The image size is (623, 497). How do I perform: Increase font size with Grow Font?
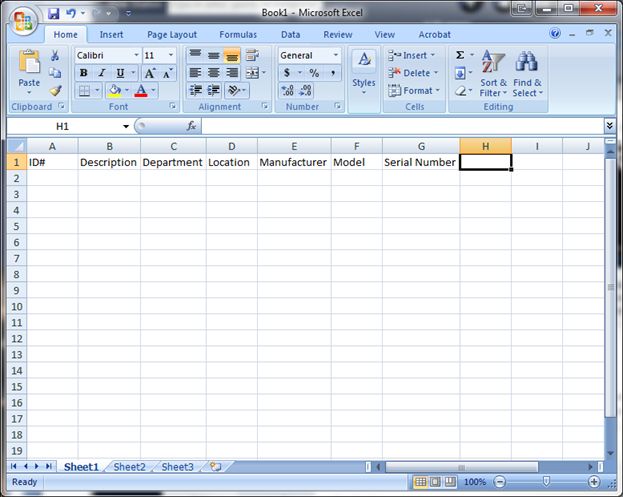(x=150, y=73)
